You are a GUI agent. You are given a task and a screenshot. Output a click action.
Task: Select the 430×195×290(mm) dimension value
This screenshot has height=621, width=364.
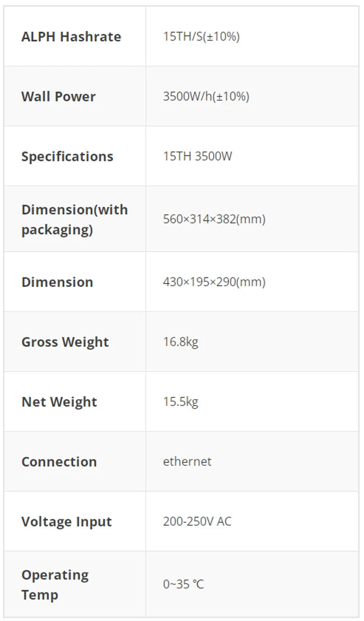coord(214,282)
